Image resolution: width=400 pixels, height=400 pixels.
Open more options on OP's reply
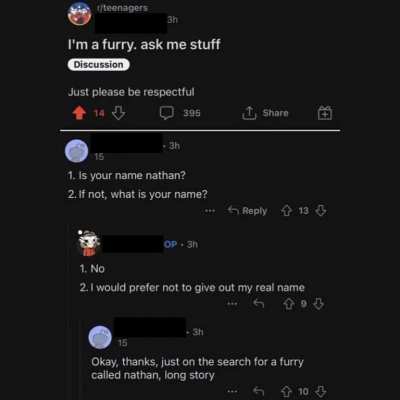click(x=232, y=304)
